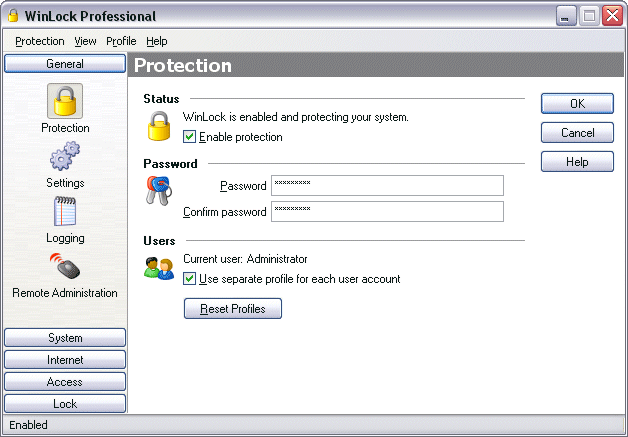Screen dimensions: 628x437
Task: Click the Help button on the right
Action: [577, 161]
